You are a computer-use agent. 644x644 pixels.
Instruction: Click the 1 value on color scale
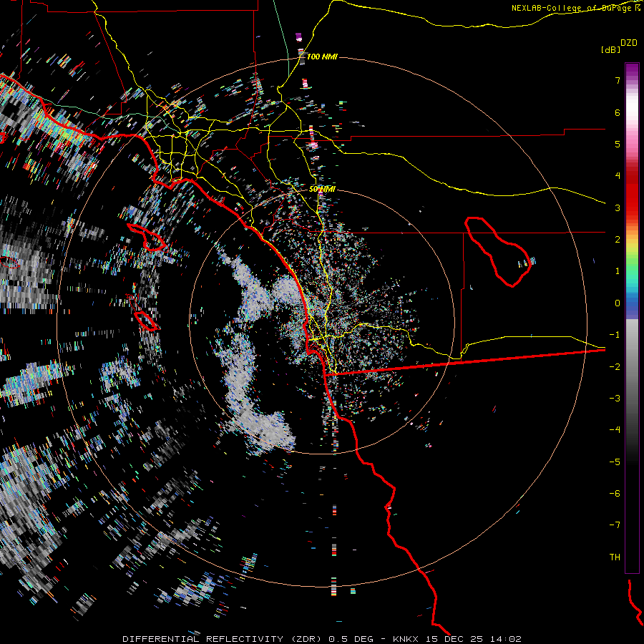click(x=618, y=270)
